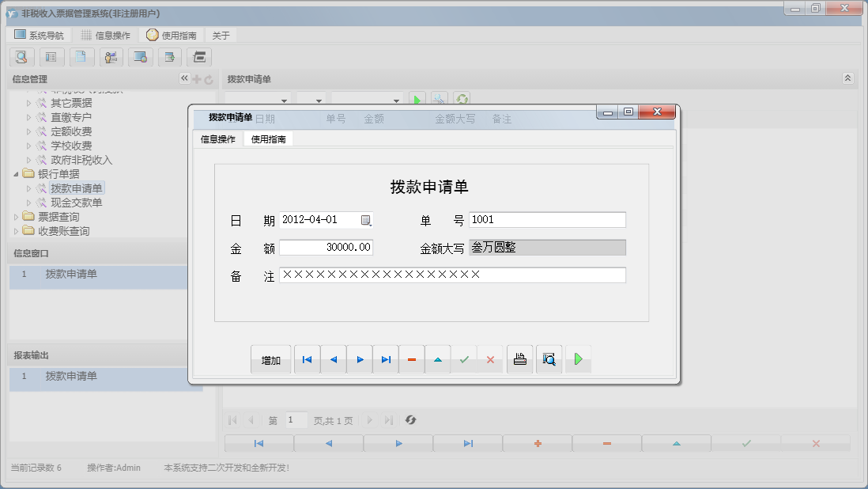This screenshot has width=868, height=489.
Task: Click the teal up-triangle edit button
Action: [438, 359]
